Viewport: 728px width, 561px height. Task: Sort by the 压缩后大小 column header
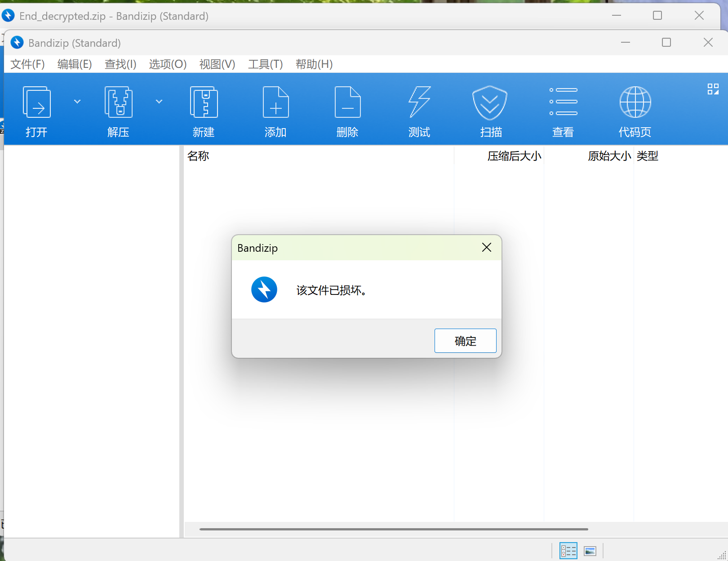point(499,156)
